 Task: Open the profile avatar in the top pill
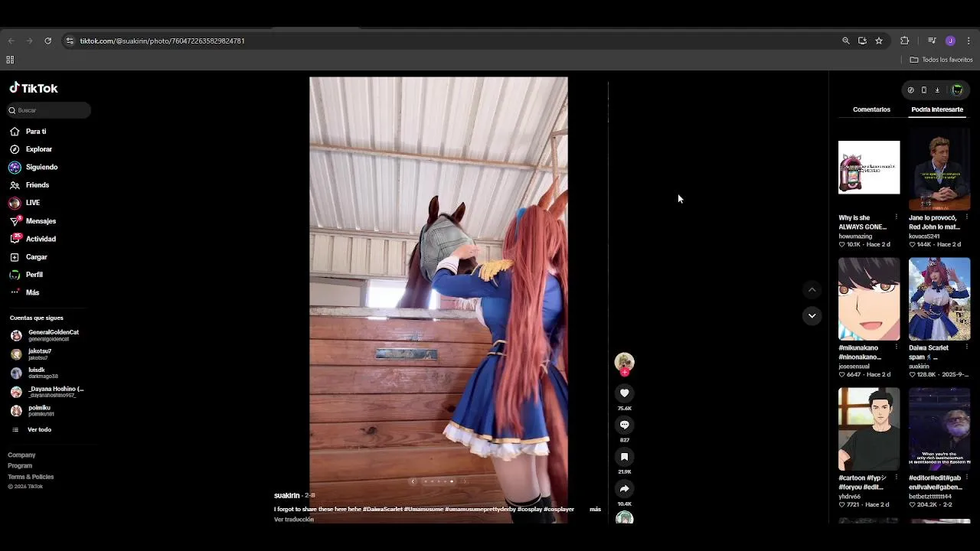click(957, 90)
